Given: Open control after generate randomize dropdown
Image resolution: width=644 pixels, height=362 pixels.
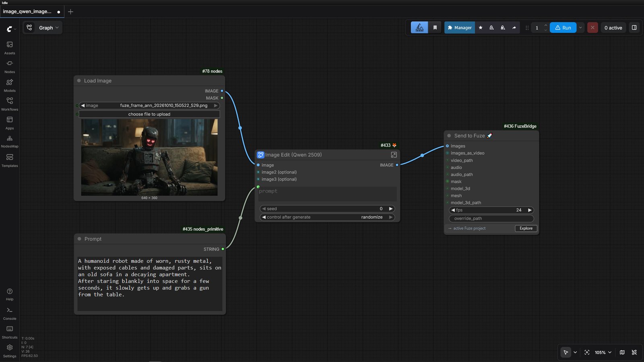Looking at the screenshot, I should click(327, 217).
